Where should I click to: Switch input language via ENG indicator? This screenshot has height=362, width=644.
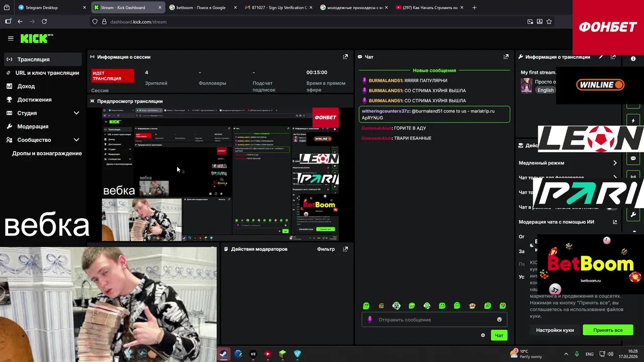[x=589, y=354]
